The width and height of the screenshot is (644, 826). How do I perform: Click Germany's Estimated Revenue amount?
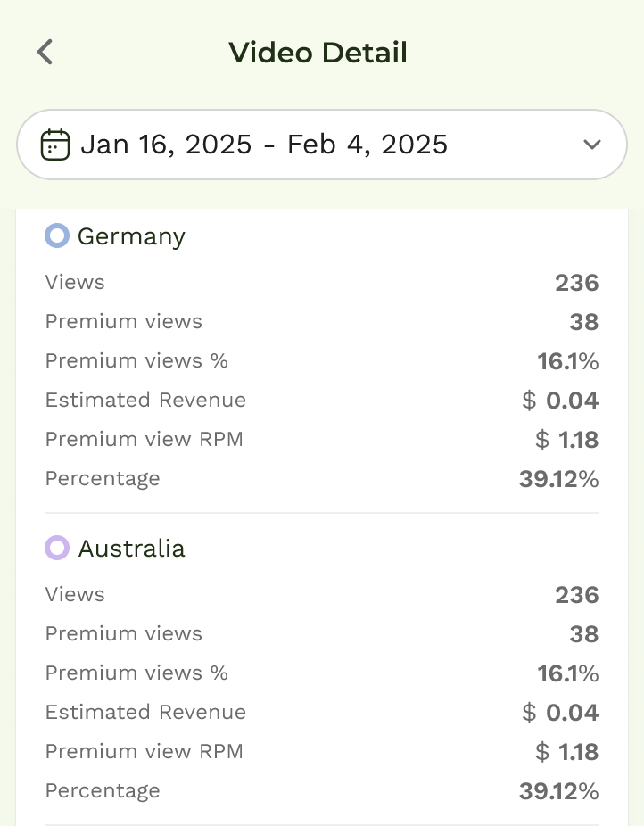[560, 401]
